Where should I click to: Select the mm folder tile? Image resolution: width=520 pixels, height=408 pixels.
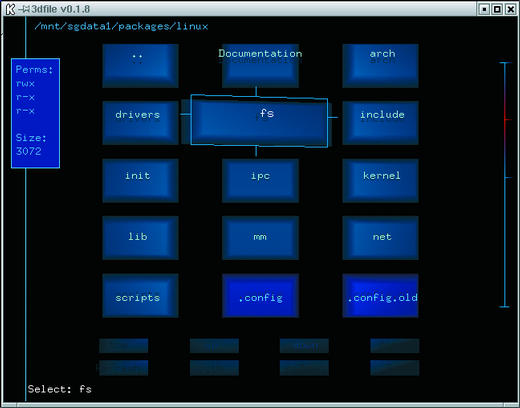coord(260,238)
